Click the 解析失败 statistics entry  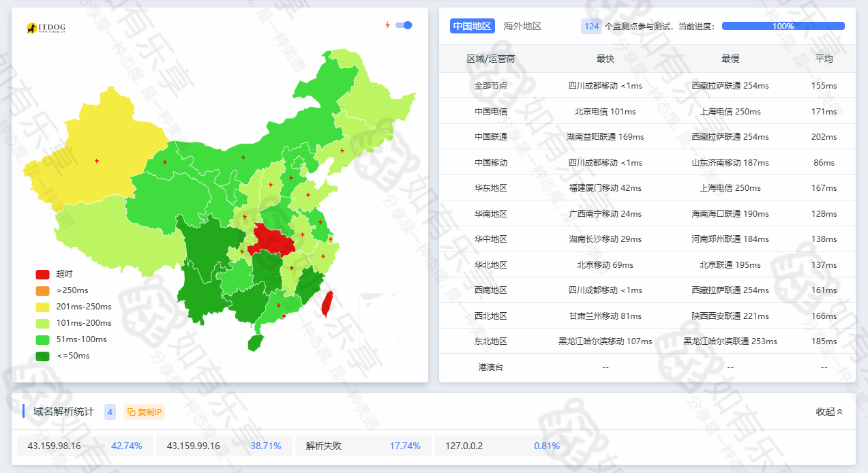pyautogui.click(x=324, y=446)
